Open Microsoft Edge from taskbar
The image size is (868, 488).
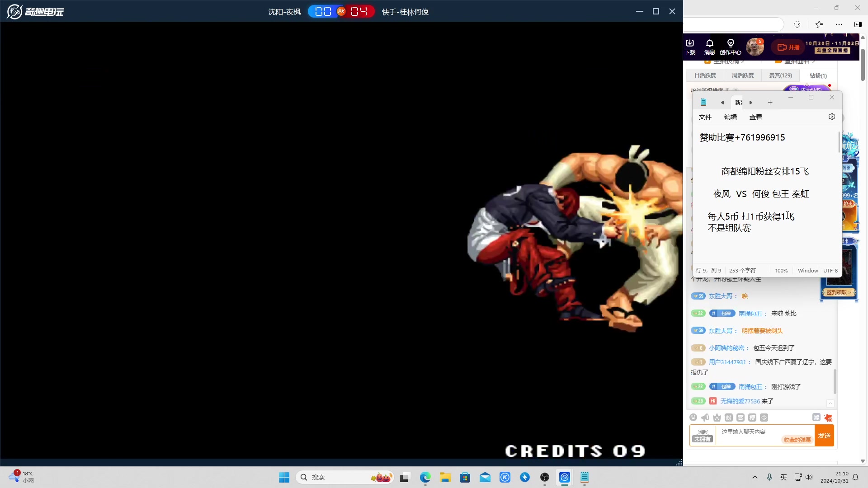pyautogui.click(x=425, y=477)
